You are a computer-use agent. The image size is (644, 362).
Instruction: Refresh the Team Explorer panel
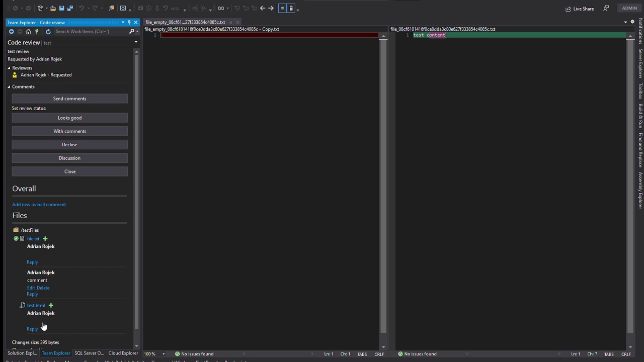coord(48,31)
